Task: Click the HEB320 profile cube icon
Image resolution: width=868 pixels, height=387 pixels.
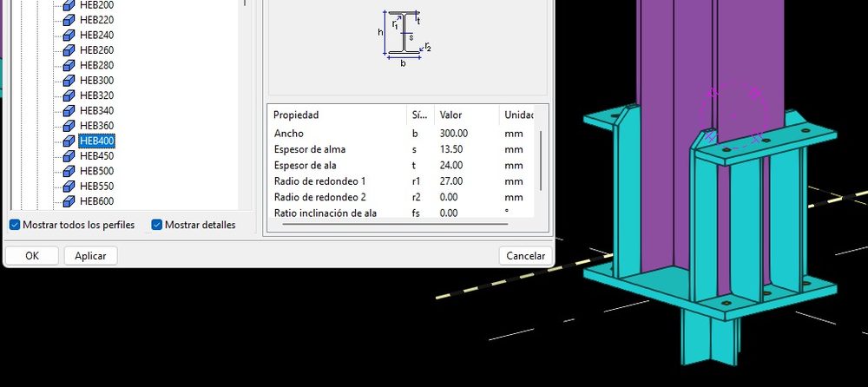Action: [69, 95]
